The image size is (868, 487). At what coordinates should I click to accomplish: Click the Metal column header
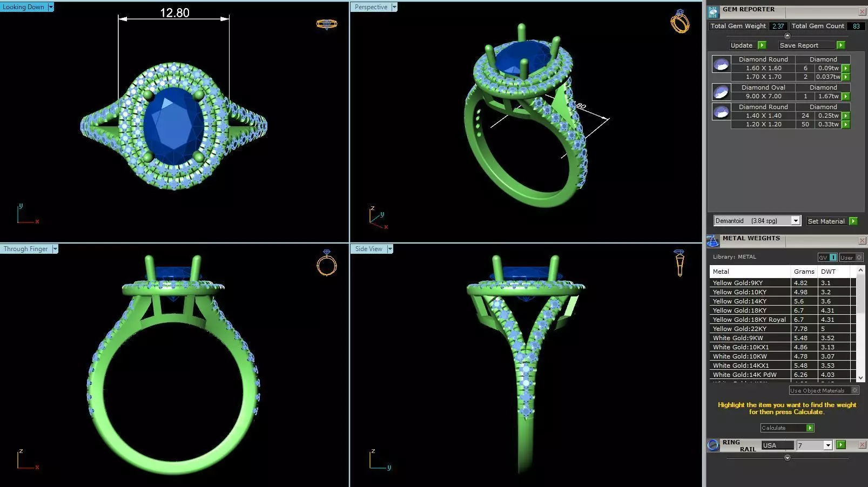click(750, 272)
